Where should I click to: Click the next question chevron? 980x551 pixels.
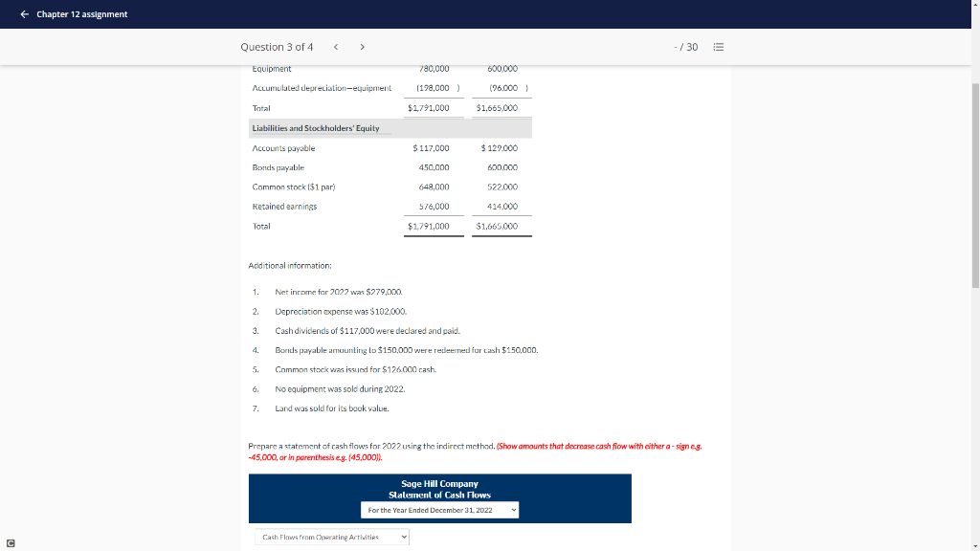(362, 47)
